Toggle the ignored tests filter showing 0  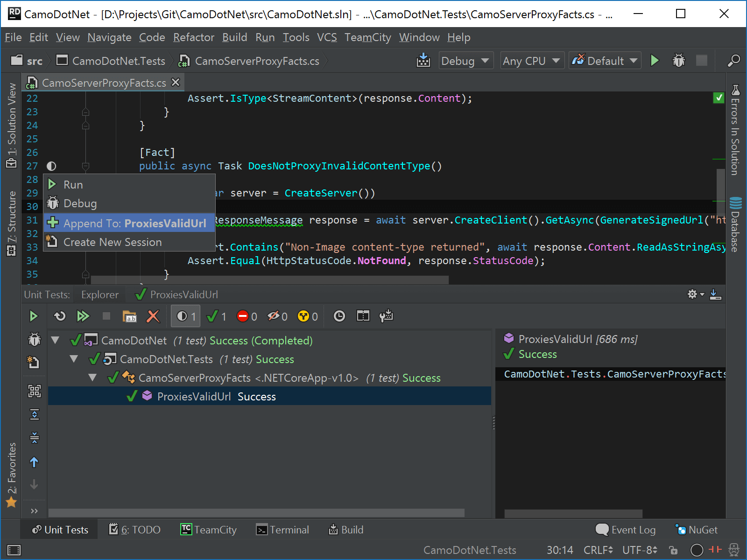(277, 316)
